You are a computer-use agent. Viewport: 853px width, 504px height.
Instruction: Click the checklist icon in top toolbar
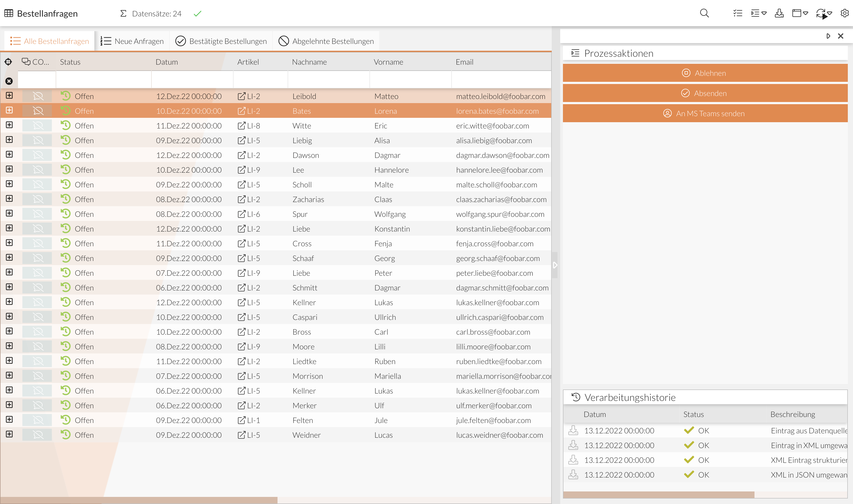click(x=738, y=13)
